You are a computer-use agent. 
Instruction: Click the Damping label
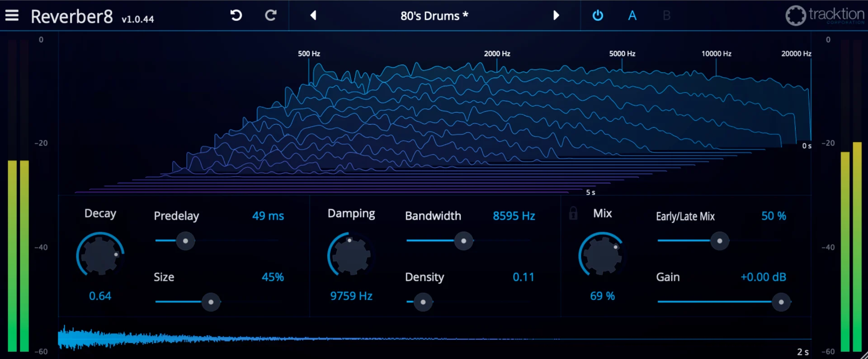(351, 214)
